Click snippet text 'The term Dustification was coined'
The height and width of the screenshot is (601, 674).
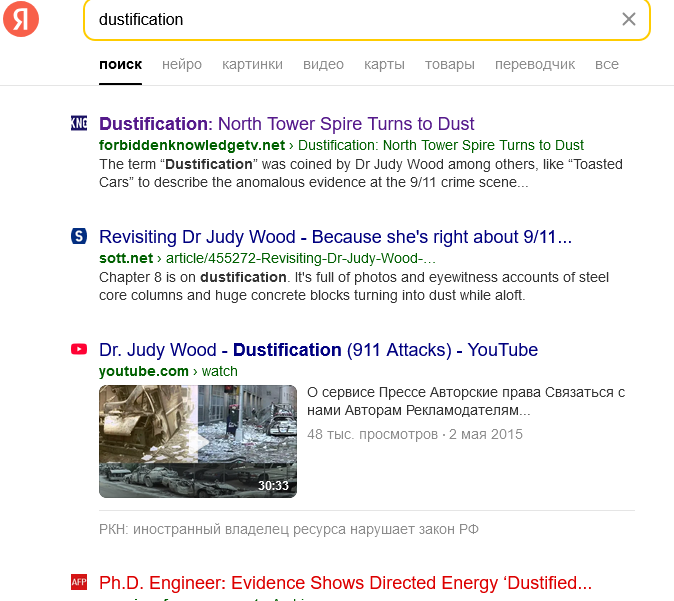361,173
